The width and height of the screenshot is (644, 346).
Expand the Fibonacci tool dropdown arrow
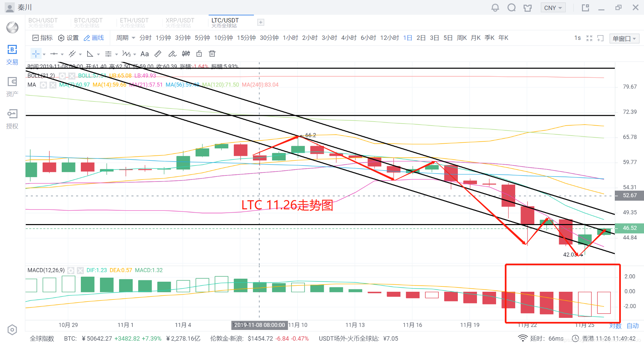[116, 54]
